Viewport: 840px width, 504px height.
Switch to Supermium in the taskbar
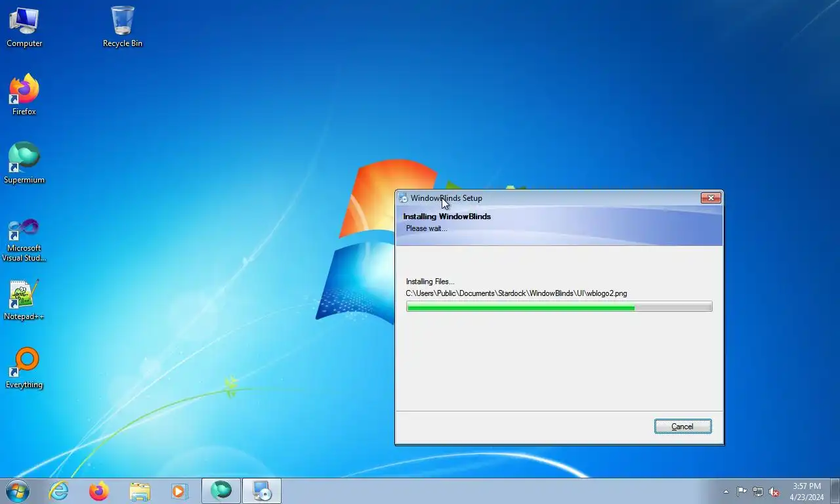point(221,491)
